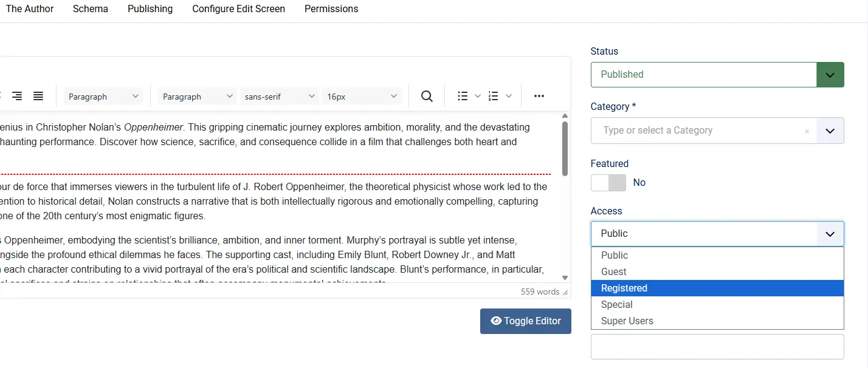This screenshot has height=368, width=868.
Task: Enable the Featured toggle
Action: coord(608,182)
